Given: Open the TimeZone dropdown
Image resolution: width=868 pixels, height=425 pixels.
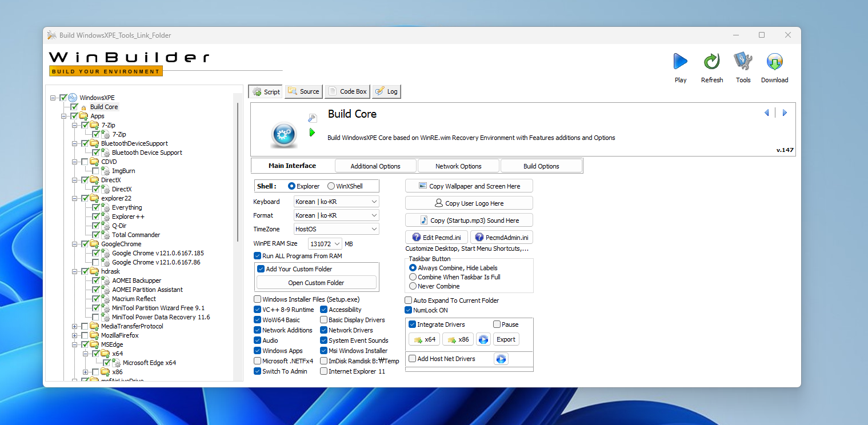Looking at the screenshot, I should tap(336, 229).
